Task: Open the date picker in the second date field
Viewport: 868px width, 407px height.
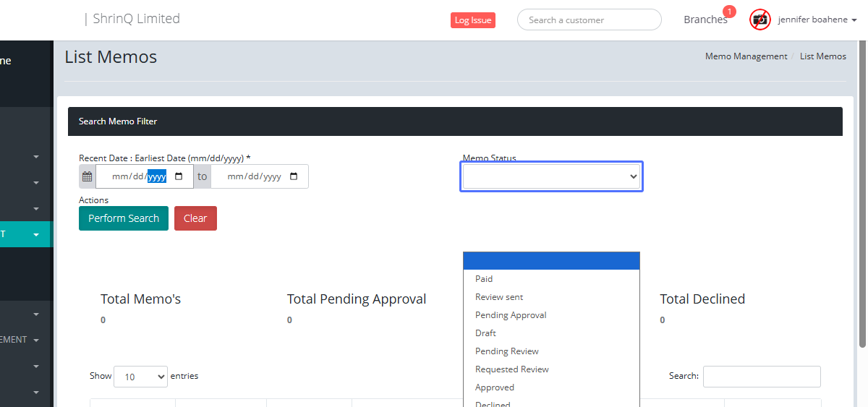Action: [x=294, y=176]
